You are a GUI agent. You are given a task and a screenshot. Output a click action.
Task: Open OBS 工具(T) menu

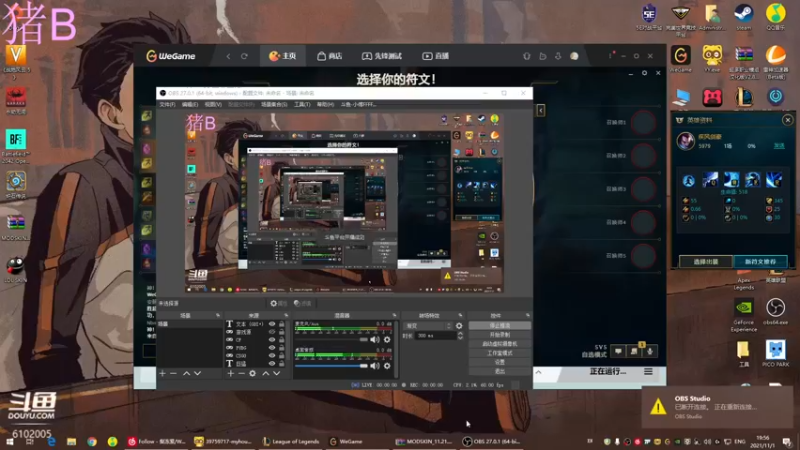coord(302,104)
